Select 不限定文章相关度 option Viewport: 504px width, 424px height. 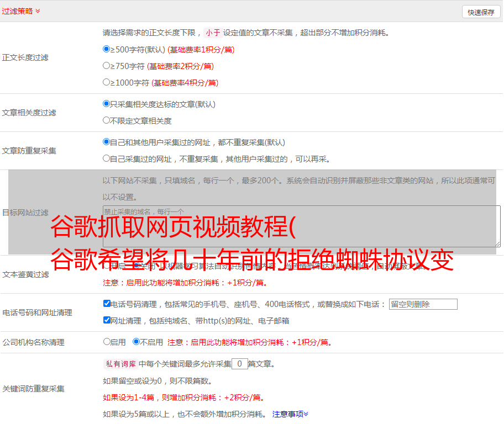click(x=106, y=120)
